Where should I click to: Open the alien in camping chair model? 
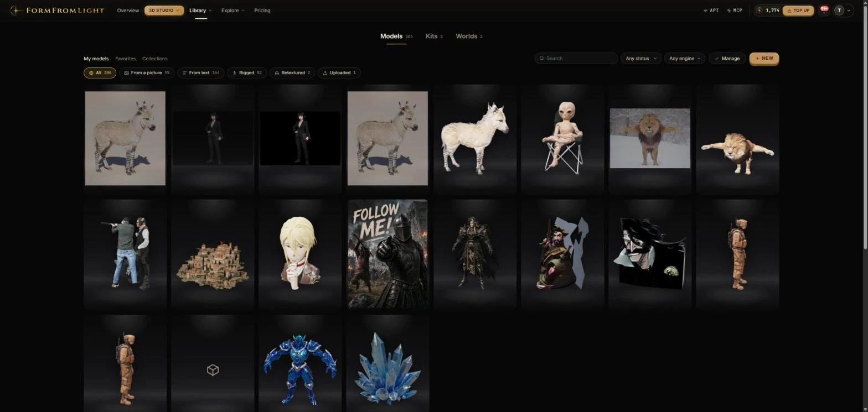[562, 138]
